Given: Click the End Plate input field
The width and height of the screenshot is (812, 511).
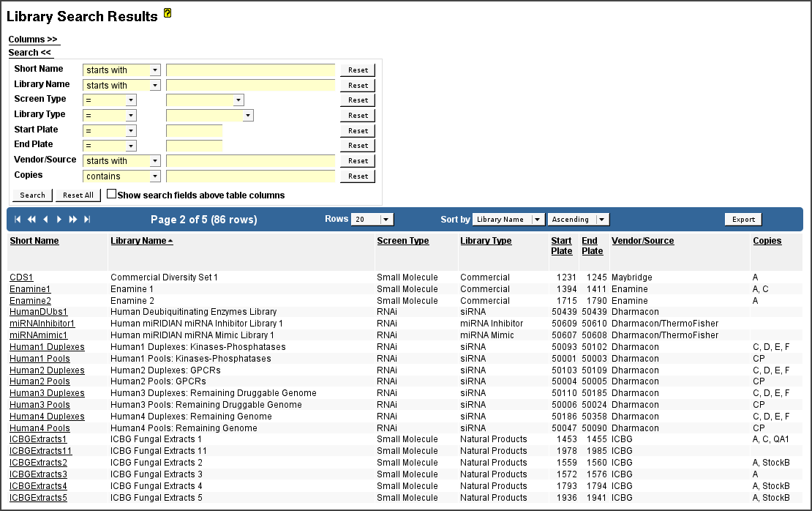Looking at the screenshot, I should [x=194, y=146].
